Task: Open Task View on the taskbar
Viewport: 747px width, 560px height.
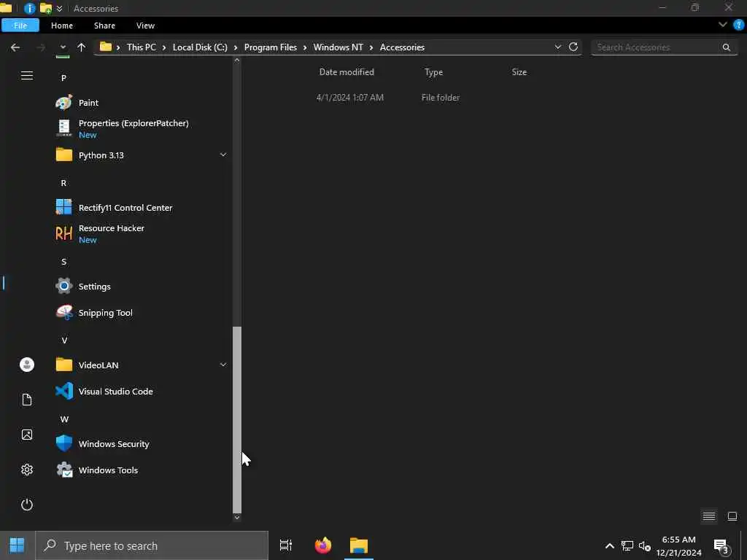Action: click(x=286, y=545)
